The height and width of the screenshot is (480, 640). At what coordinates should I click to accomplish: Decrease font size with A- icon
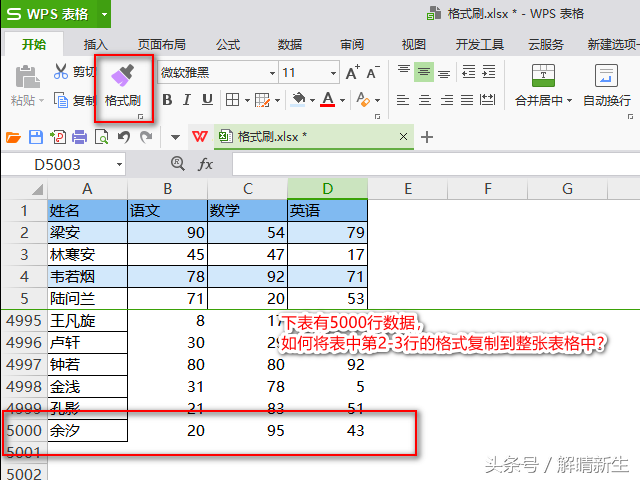pos(373,72)
